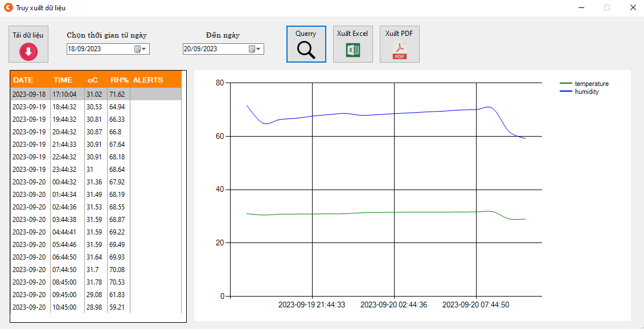The height and width of the screenshot is (329, 644).
Task: Click the ALERTS column header
Action: coord(148,80)
